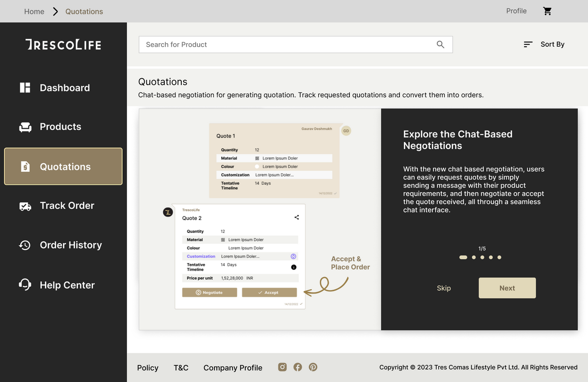
Task: Open the Facebook page icon
Action: [298, 367]
